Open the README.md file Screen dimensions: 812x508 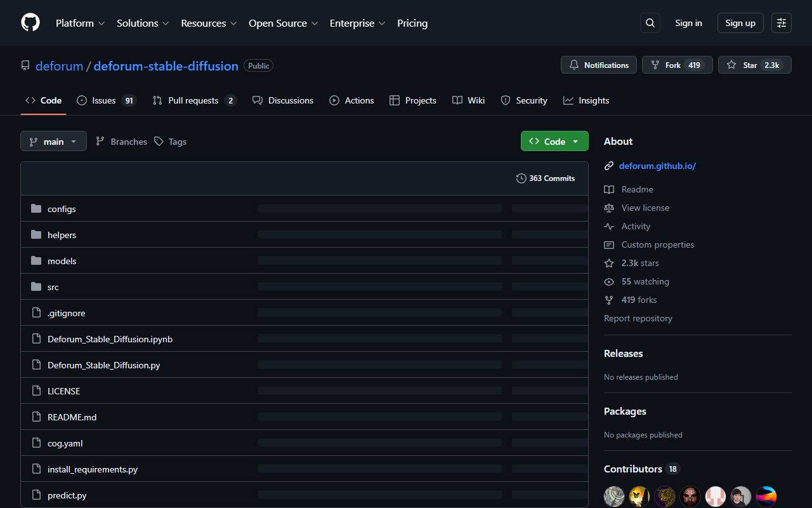pos(72,417)
